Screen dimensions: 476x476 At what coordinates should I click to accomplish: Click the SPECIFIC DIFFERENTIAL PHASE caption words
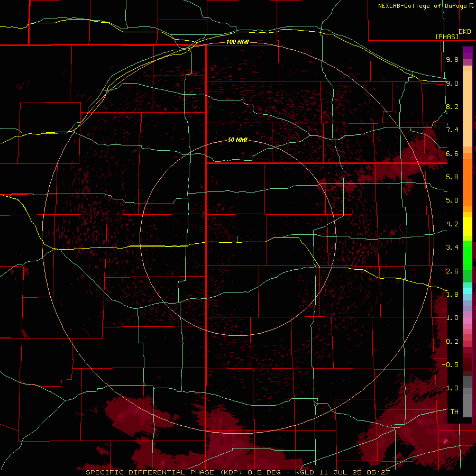[149, 472]
